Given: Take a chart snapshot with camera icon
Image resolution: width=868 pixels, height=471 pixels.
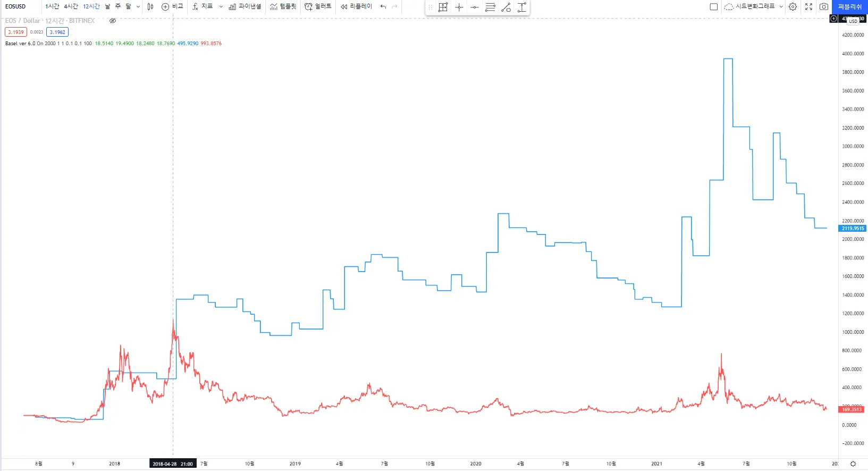Looking at the screenshot, I should [x=823, y=6].
